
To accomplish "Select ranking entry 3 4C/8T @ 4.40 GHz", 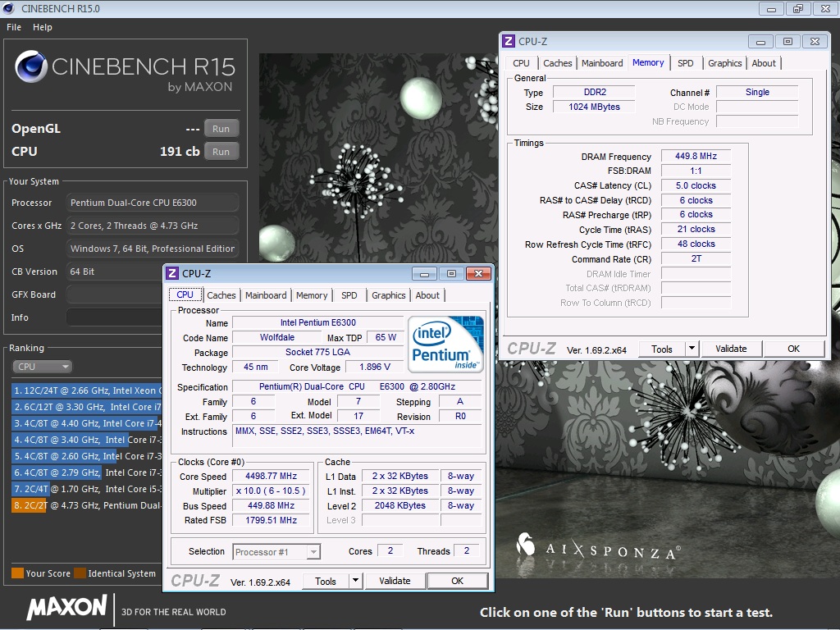I will click(87, 423).
